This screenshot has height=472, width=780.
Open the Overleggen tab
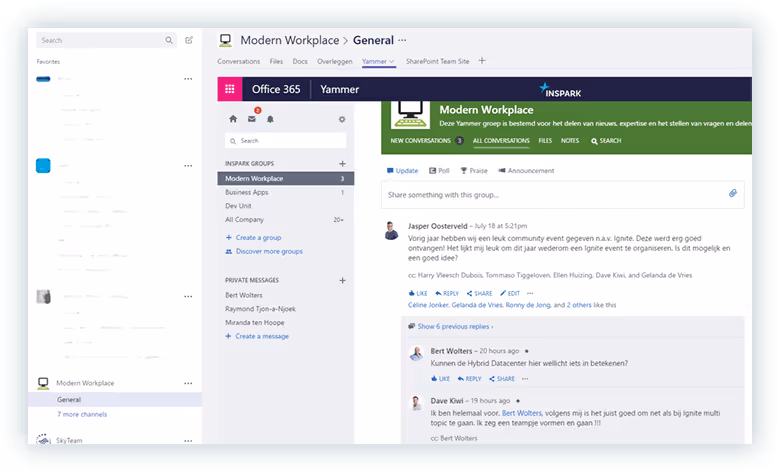pos(335,61)
